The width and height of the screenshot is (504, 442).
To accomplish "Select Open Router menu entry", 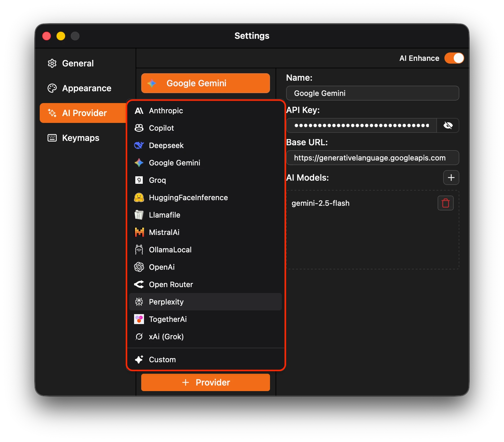I will 205,284.
